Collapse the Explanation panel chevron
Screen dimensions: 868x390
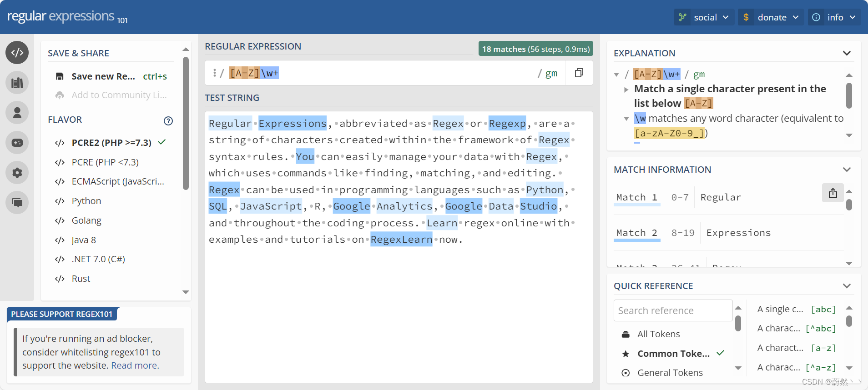(x=847, y=53)
